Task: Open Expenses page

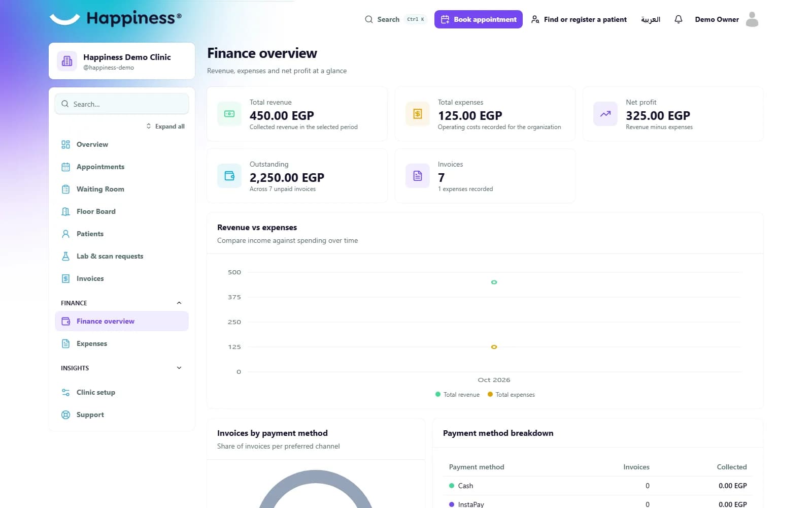Action: point(122,343)
